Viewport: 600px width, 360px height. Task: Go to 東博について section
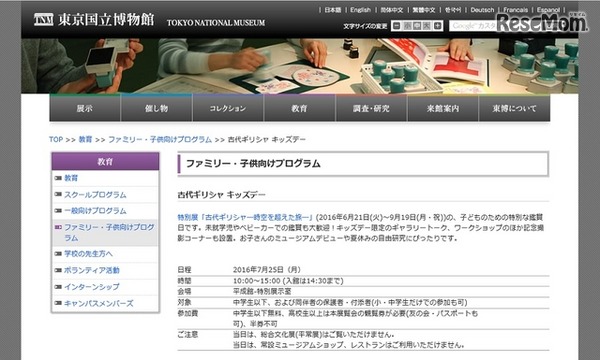(515, 108)
